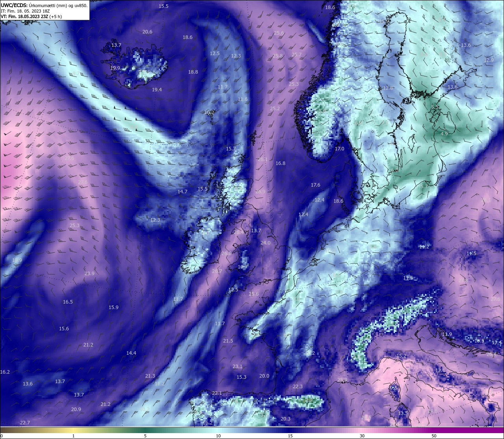Click the 'IT: Fim. 18. 05. 2023 18Z' line
The width and height of the screenshot is (504, 439).
pos(25,11)
